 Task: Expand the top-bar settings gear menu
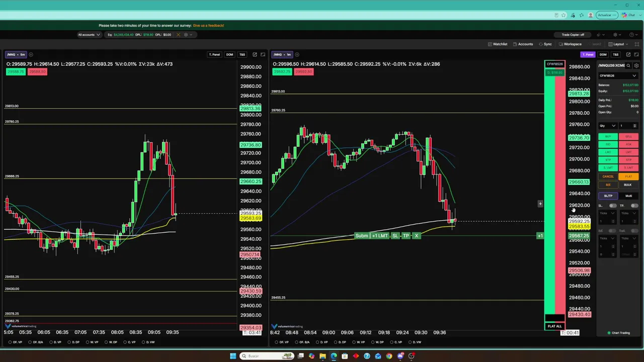tap(617, 35)
